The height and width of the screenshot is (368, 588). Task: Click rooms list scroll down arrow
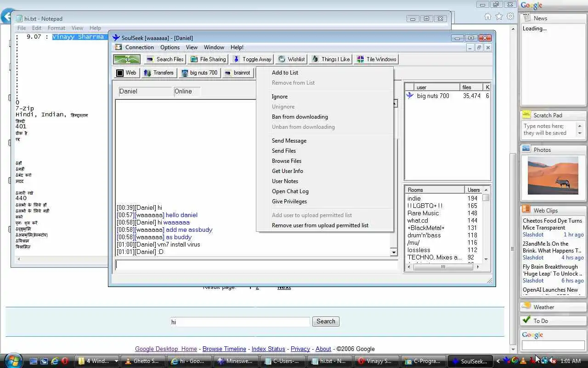pyautogui.click(x=486, y=259)
